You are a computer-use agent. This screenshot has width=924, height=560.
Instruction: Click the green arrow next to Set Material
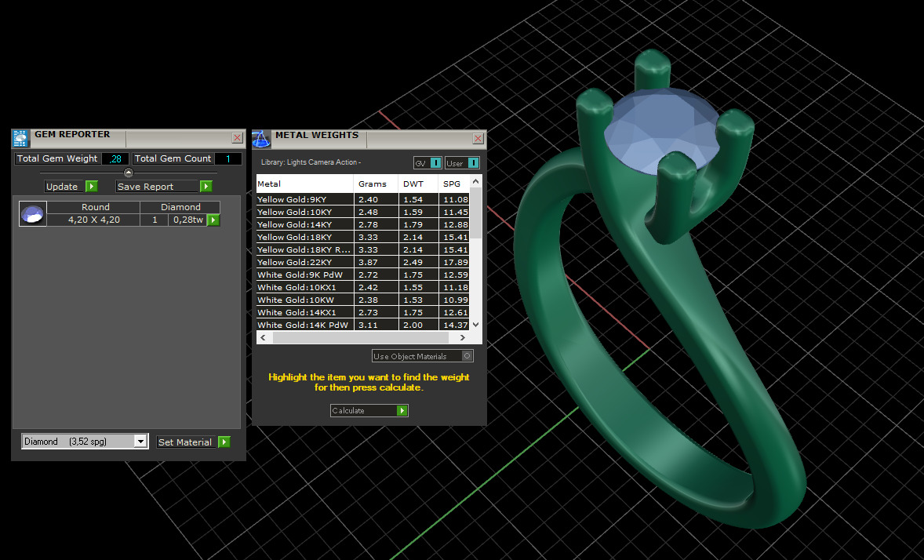pos(224,442)
